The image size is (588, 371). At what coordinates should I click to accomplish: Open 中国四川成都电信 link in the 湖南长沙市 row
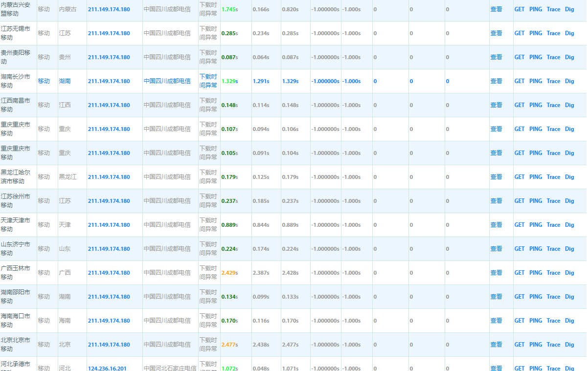pyautogui.click(x=167, y=81)
